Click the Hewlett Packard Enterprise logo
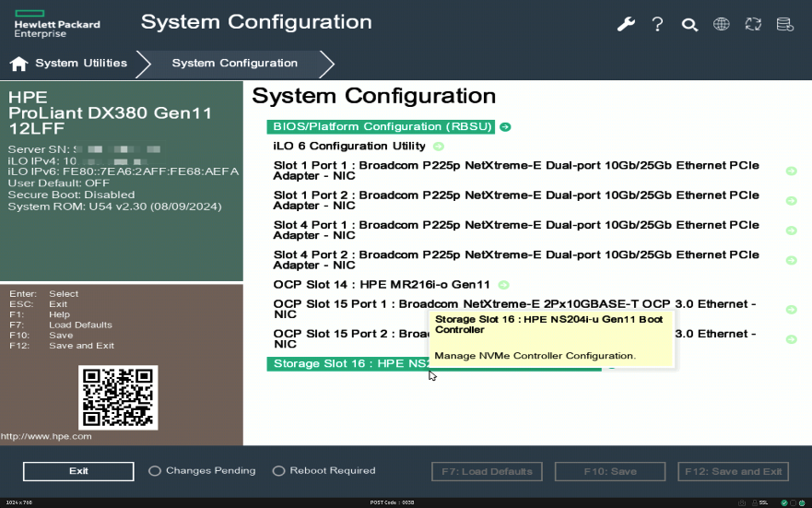Screen dimensions: 812x508 (x=57, y=24)
